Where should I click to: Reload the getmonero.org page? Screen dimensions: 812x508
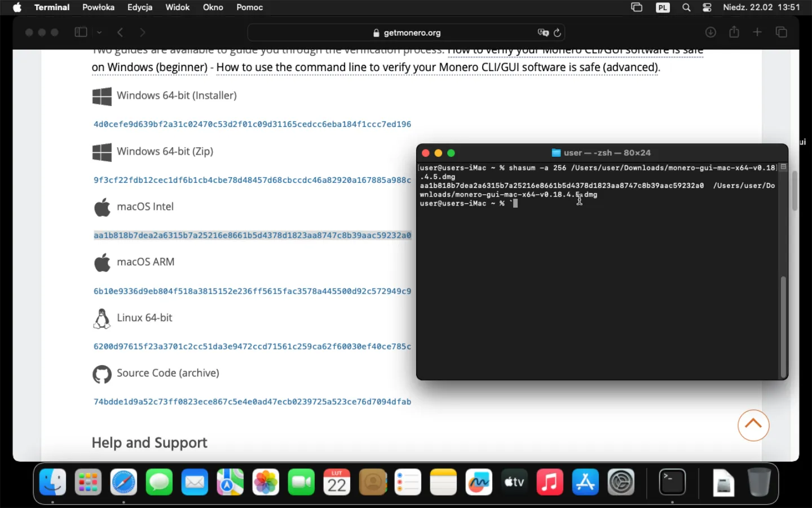click(x=557, y=33)
